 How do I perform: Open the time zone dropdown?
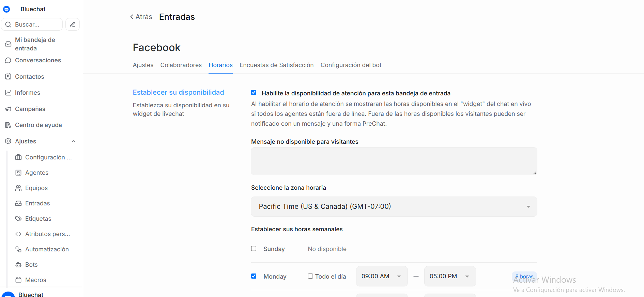tap(394, 206)
